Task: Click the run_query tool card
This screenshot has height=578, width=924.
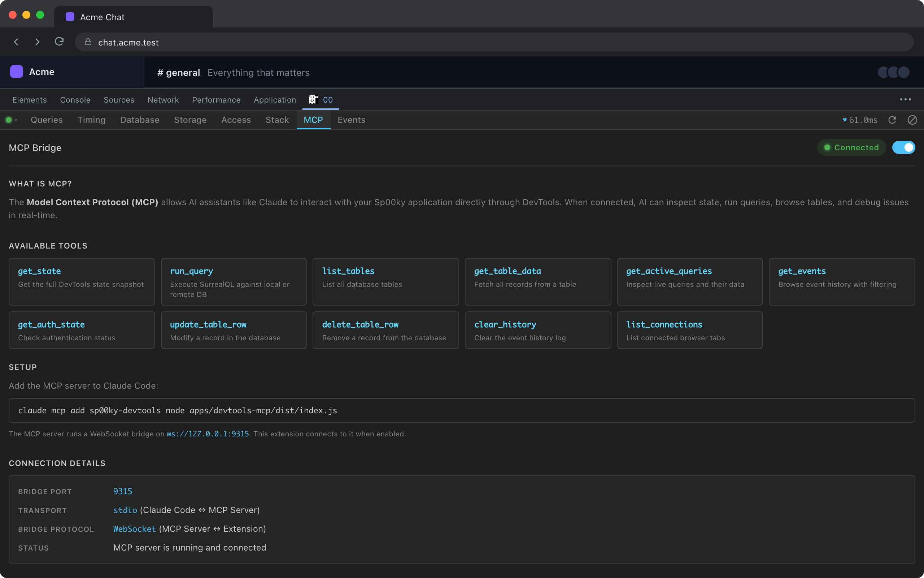Action: [x=234, y=282]
